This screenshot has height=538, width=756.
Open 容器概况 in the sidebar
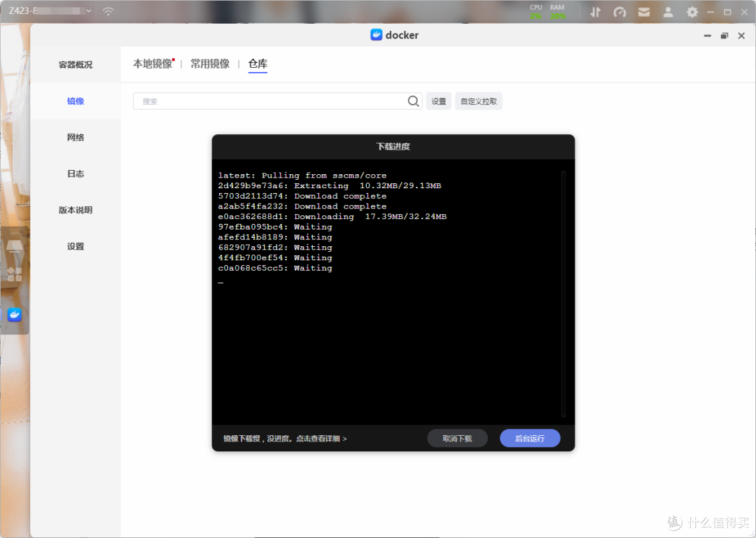click(75, 64)
